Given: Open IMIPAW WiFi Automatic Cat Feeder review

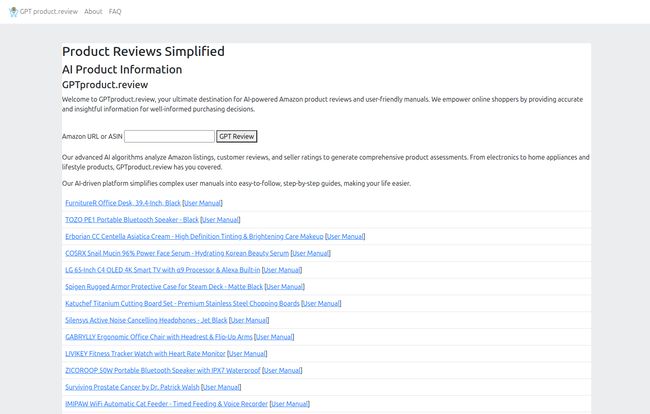Looking at the screenshot, I should (166, 404).
